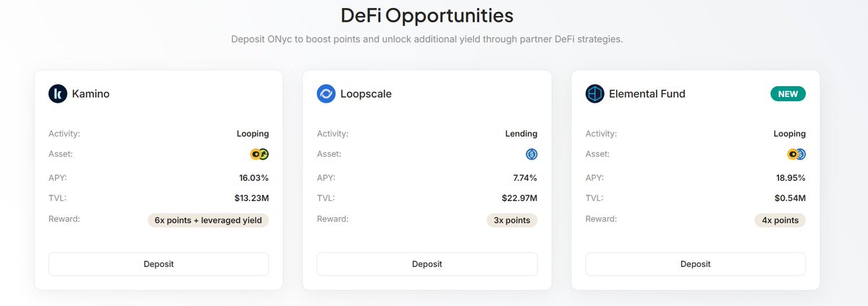Click the Kamino logo icon

click(x=58, y=93)
